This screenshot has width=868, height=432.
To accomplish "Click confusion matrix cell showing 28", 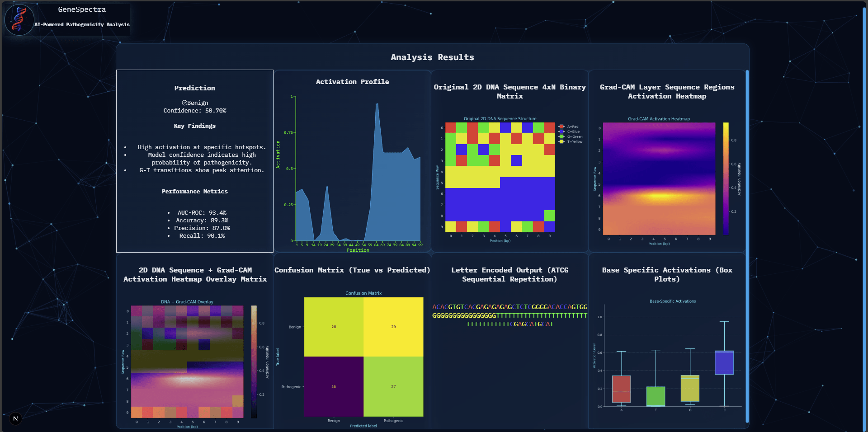I will click(x=334, y=327).
